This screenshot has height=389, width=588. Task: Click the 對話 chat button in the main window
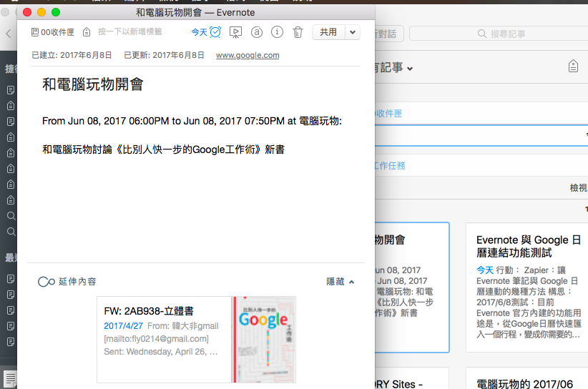click(x=389, y=34)
